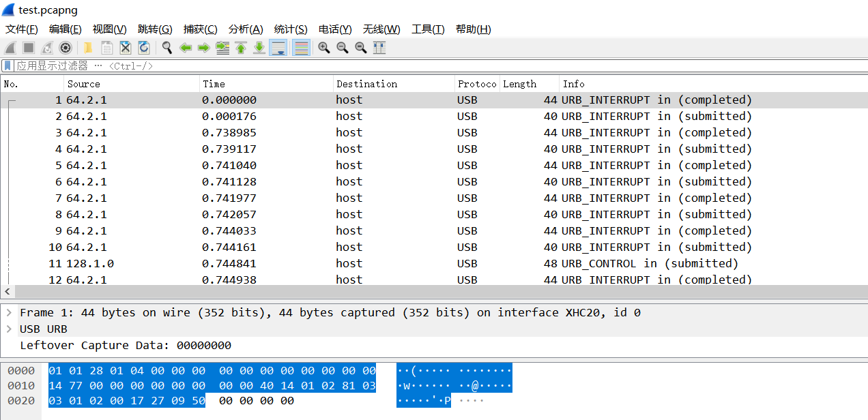This screenshot has height=420, width=868.
Task: Restart the current capture
Action: tap(45, 48)
